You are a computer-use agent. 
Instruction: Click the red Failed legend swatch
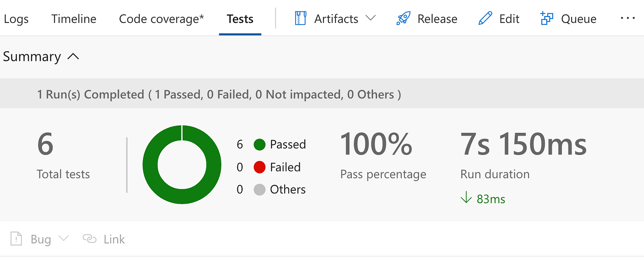tap(260, 167)
